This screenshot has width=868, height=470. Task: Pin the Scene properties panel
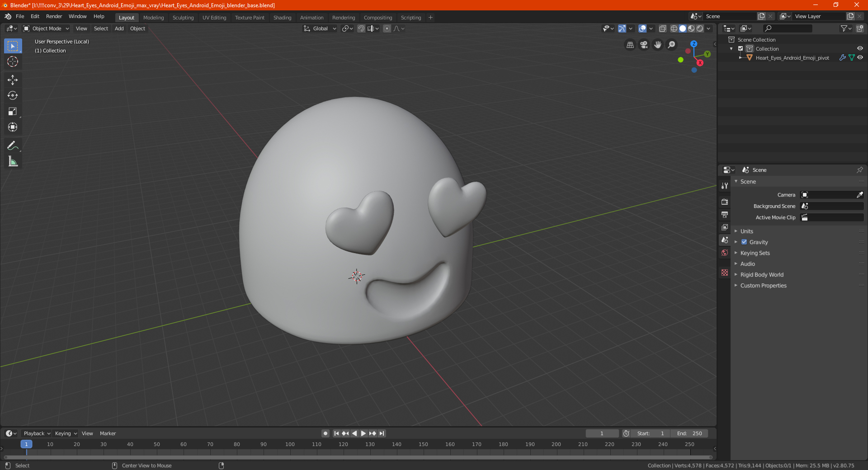click(859, 170)
